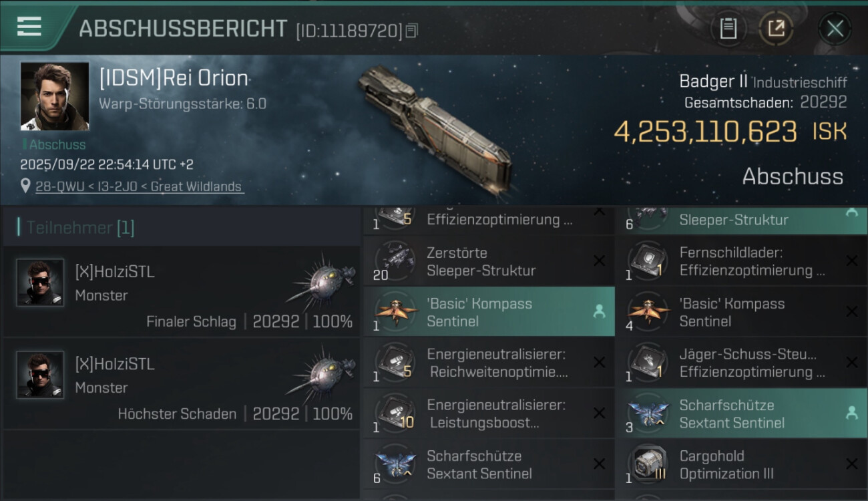Open Rei Orion's character portrait
This screenshot has height=501, width=868.
(x=55, y=96)
